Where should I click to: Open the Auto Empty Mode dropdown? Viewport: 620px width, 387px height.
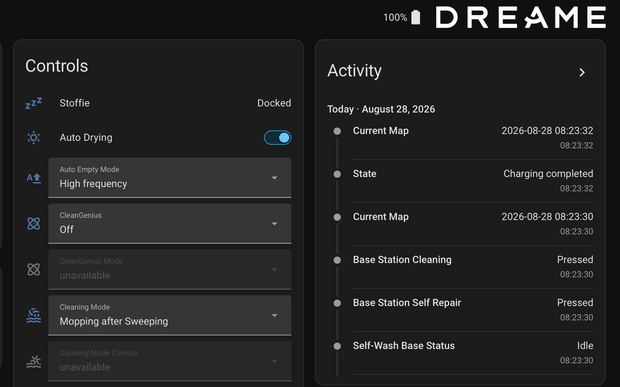click(x=170, y=178)
